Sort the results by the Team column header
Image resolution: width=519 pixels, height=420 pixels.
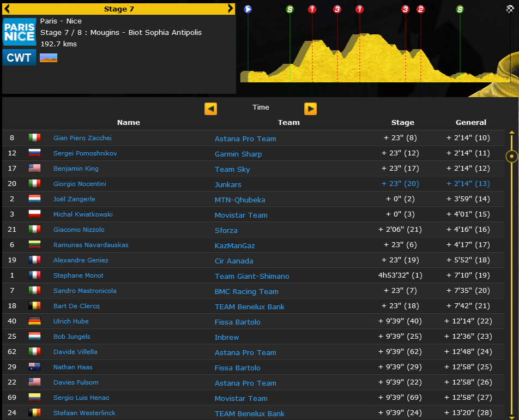coord(289,123)
